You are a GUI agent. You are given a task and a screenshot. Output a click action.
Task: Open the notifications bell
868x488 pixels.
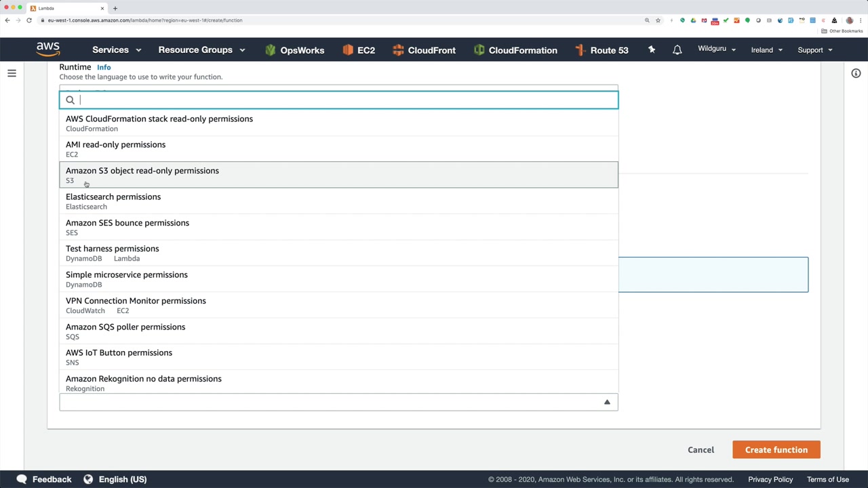pyautogui.click(x=677, y=50)
